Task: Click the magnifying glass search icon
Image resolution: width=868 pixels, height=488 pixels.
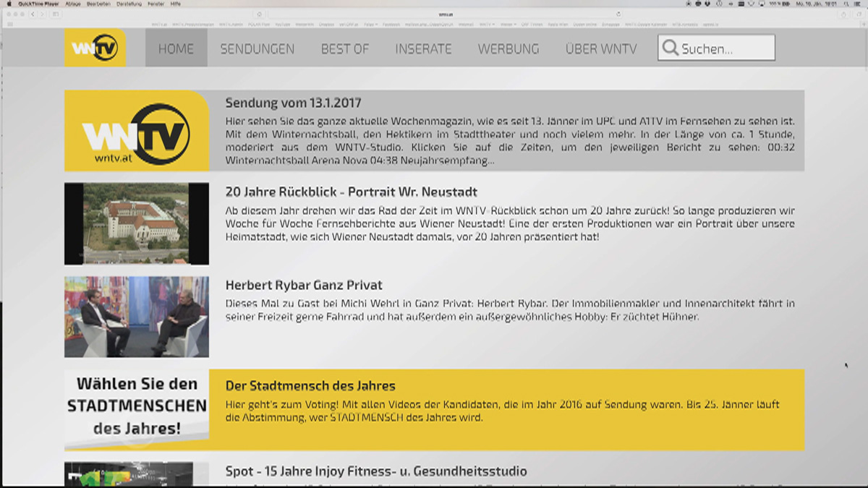Action: (x=671, y=48)
